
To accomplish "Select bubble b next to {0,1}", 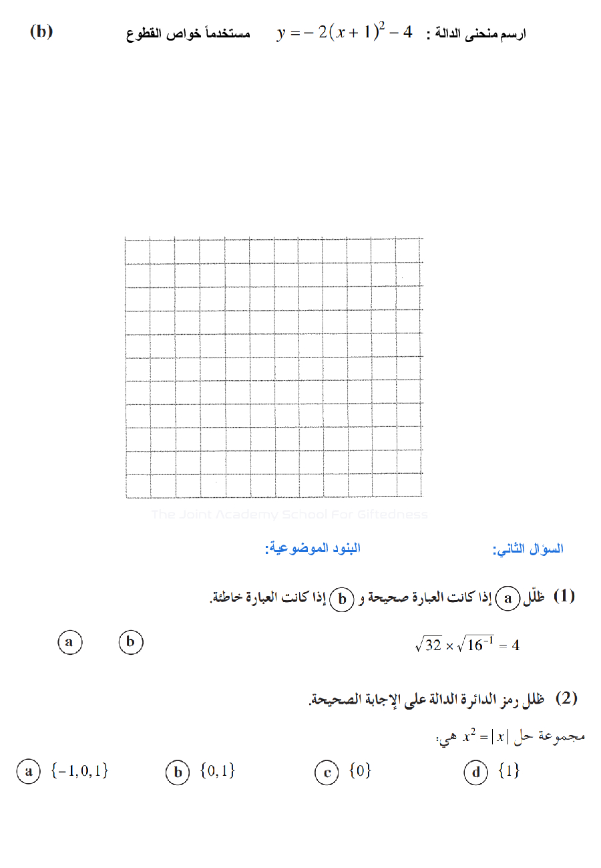I will pyautogui.click(x=178, y=773).
